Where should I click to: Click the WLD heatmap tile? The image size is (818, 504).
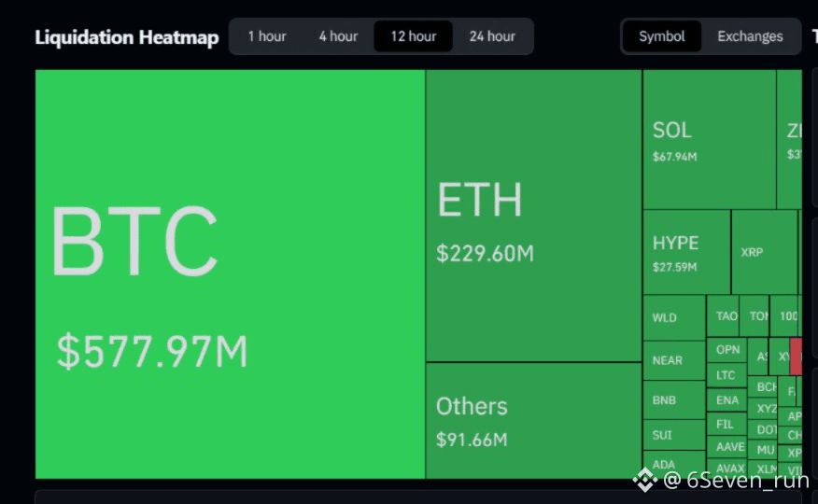coord(674,318)
